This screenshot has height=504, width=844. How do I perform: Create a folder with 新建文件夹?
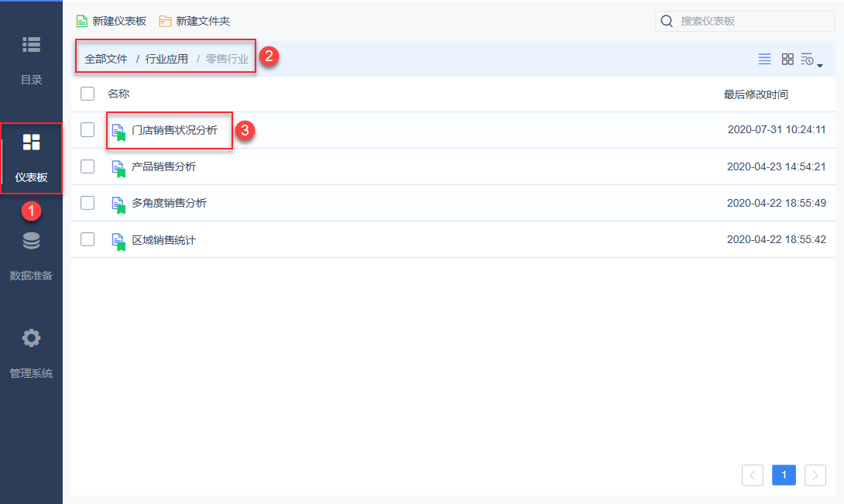point(194,21)
